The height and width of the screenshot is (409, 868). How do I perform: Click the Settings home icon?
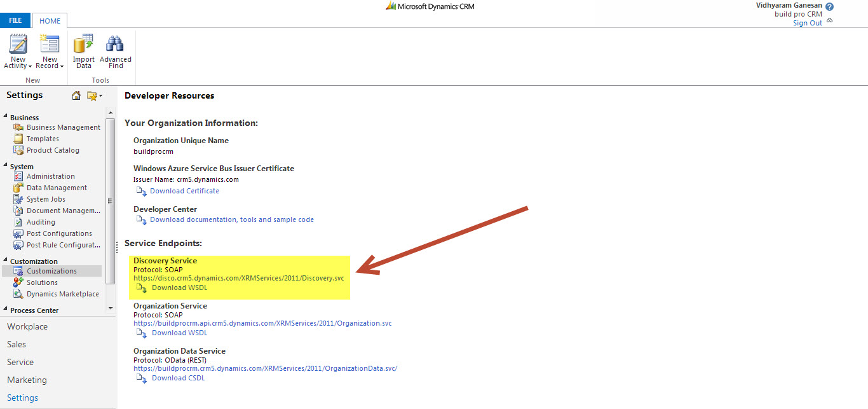[x=76, y=95]
